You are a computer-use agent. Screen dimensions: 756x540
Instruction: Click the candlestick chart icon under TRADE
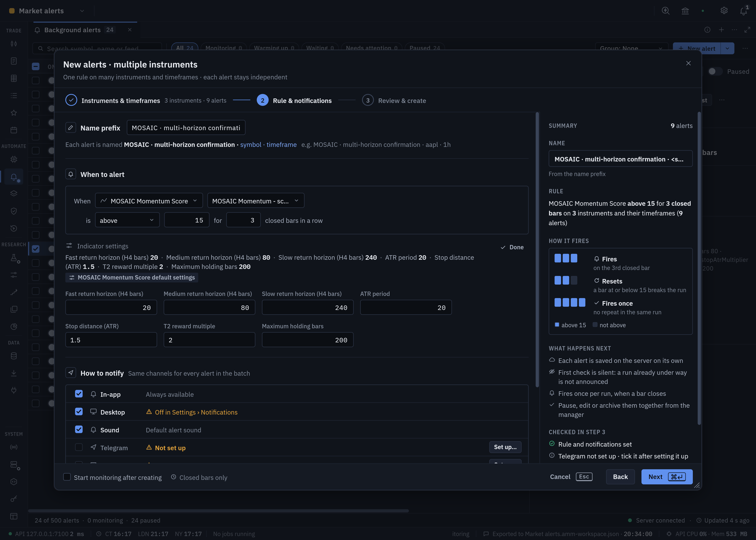click(x=14, y=44)
